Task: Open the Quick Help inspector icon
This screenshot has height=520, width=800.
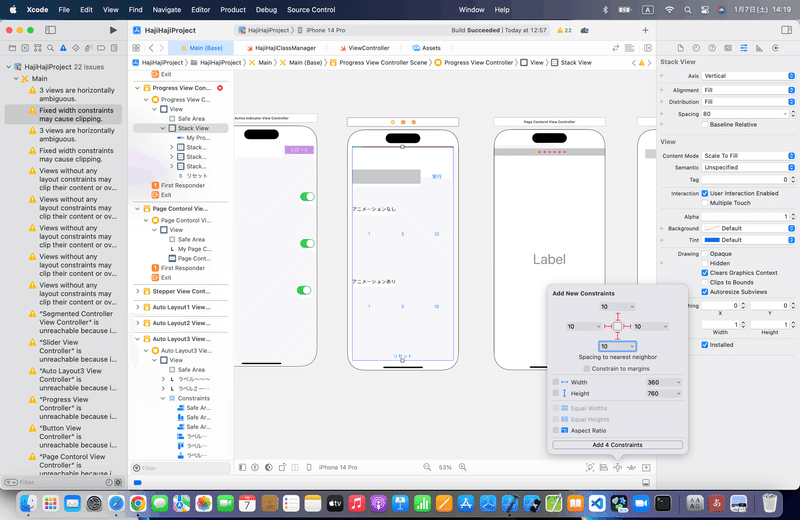Action: pos(712,48)
